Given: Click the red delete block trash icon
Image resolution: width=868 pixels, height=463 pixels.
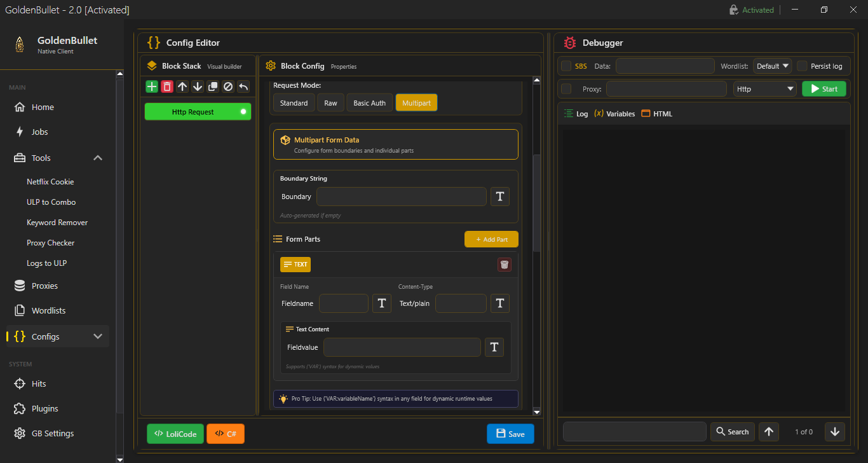Looking at the screenshot, I should point(167,86).
